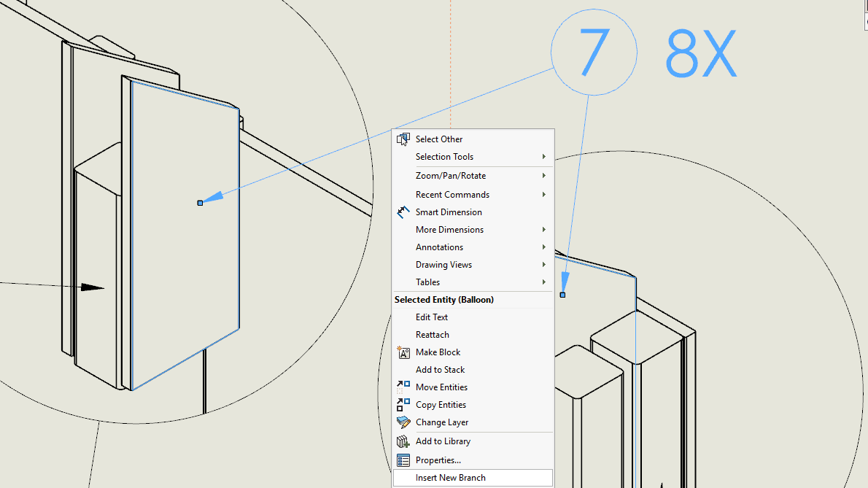Choose the Smart Dimension tool icon

[x=403, y=212]
